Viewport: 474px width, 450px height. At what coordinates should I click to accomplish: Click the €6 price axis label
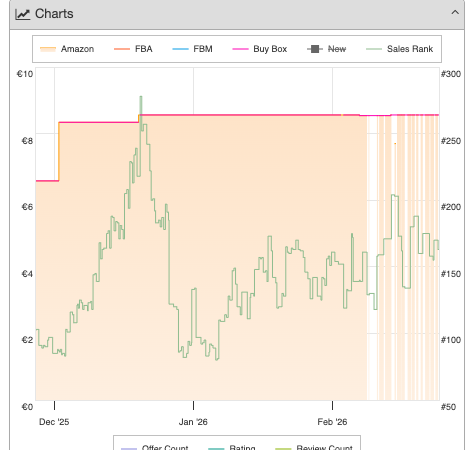[27, 207]
